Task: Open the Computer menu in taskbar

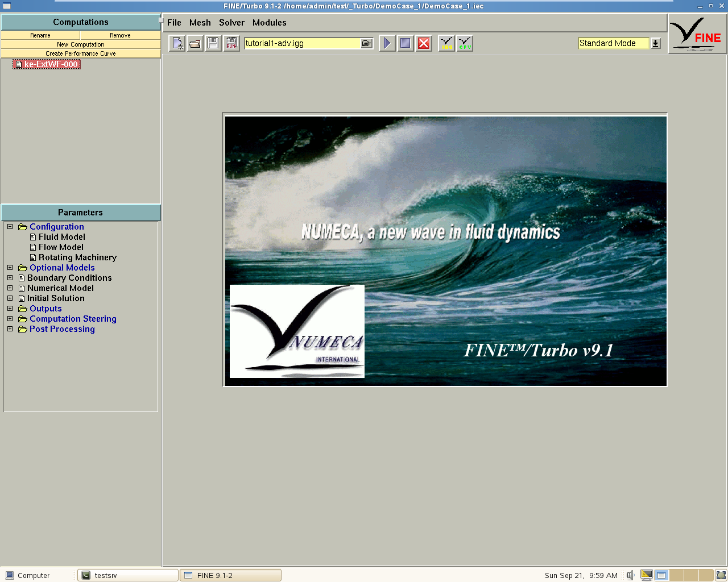Action: (x=28, y=575)
